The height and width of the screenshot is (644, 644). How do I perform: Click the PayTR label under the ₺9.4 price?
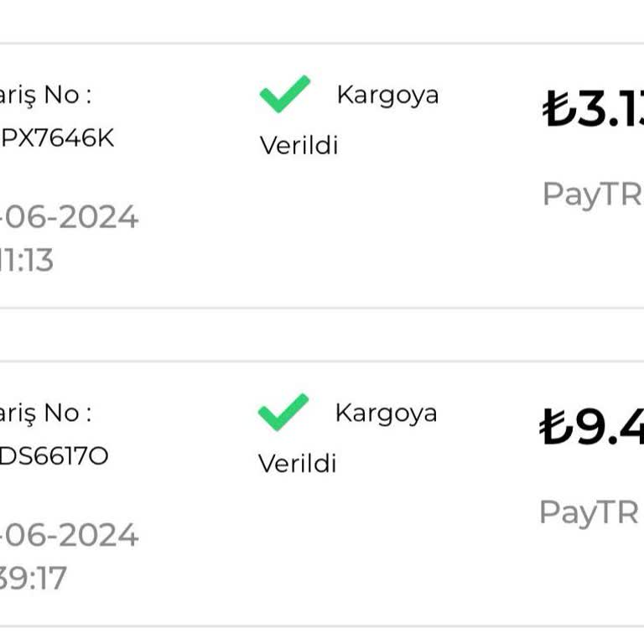pyautogui.click(x=589, y=512)
